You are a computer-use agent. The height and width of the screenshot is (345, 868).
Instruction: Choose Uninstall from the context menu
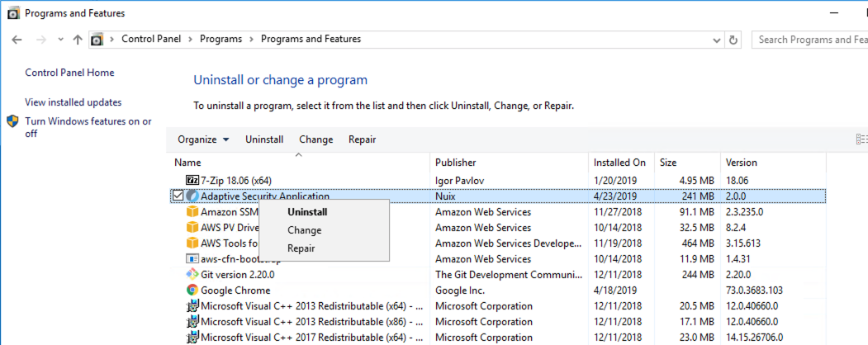(x=307, y=212)
